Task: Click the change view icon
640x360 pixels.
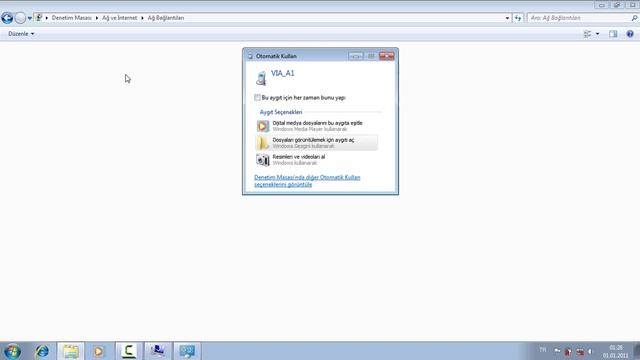Action: coord(588,34)
